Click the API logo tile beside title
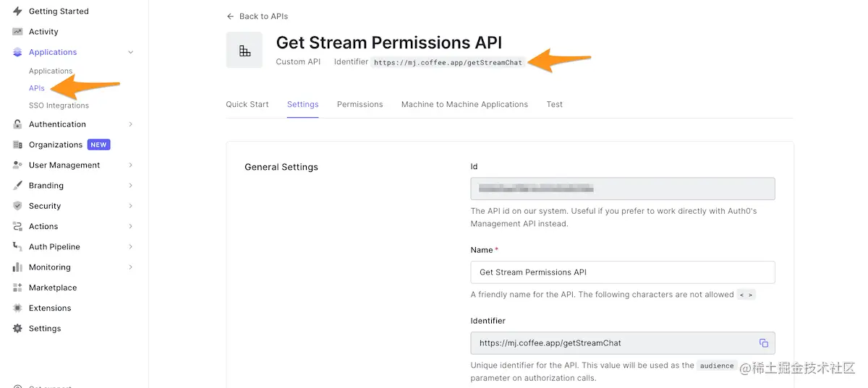Screen dimensions: 868x388 (x=244, y=51)
